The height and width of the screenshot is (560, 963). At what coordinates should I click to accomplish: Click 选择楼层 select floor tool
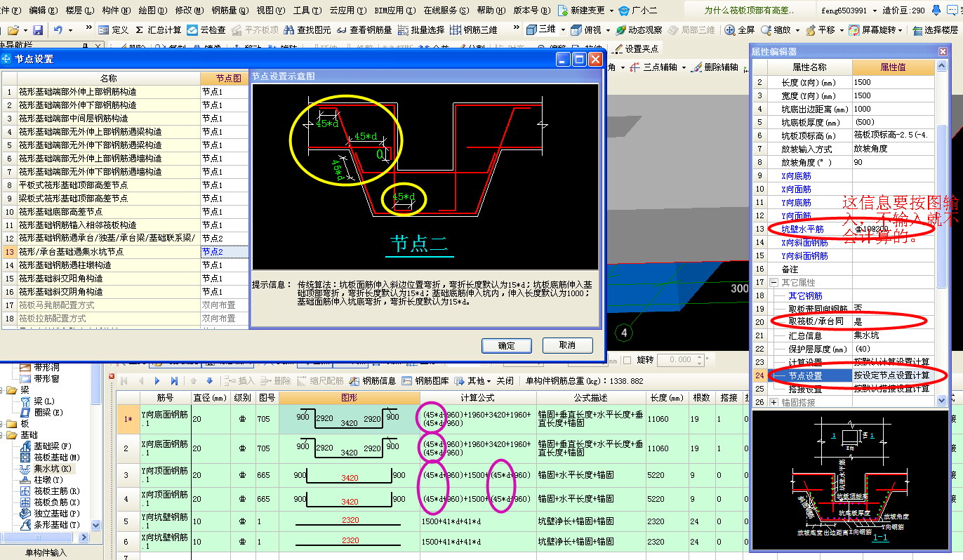[936, 30]
